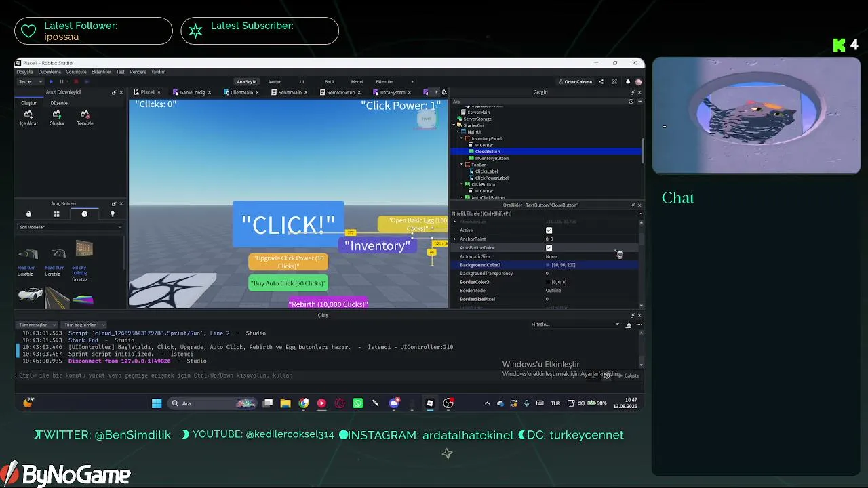Open the Toolbox creations lightbulb icon
The height and width of the screenshot is (488, 868).
[x=113, y=214]
